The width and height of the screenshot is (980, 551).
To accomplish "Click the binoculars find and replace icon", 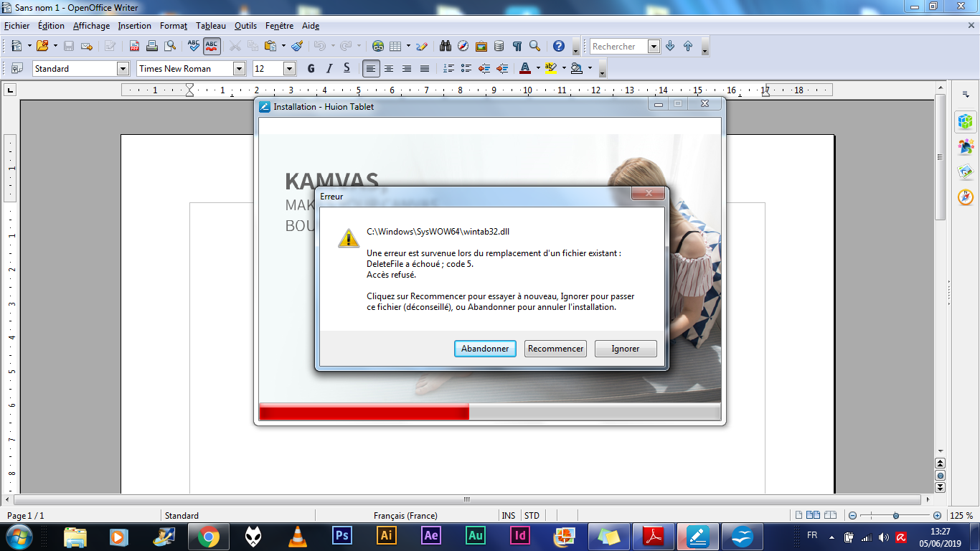I will click(x=446, y=47).
